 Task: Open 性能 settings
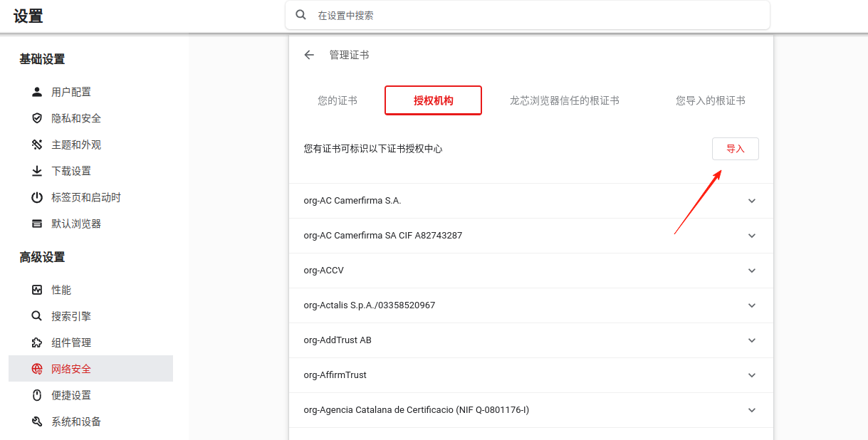90,290
